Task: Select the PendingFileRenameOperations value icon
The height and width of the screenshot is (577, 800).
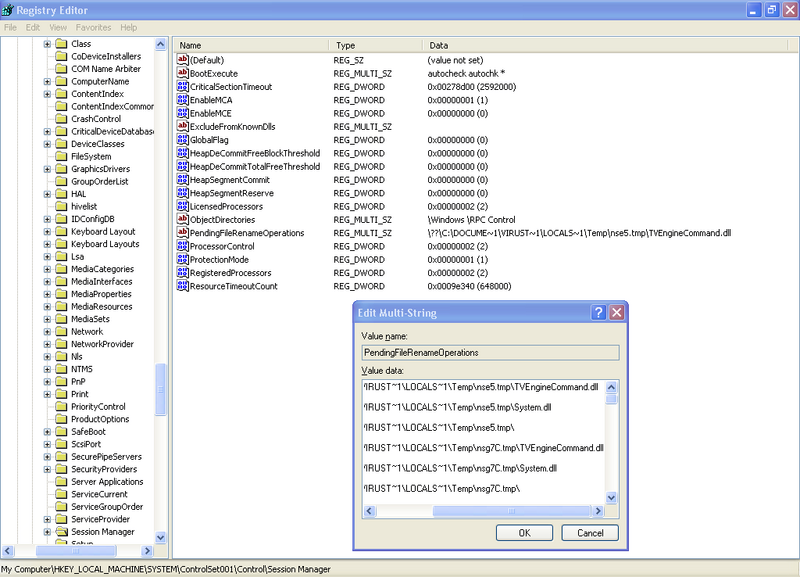Action: point(182,233)
